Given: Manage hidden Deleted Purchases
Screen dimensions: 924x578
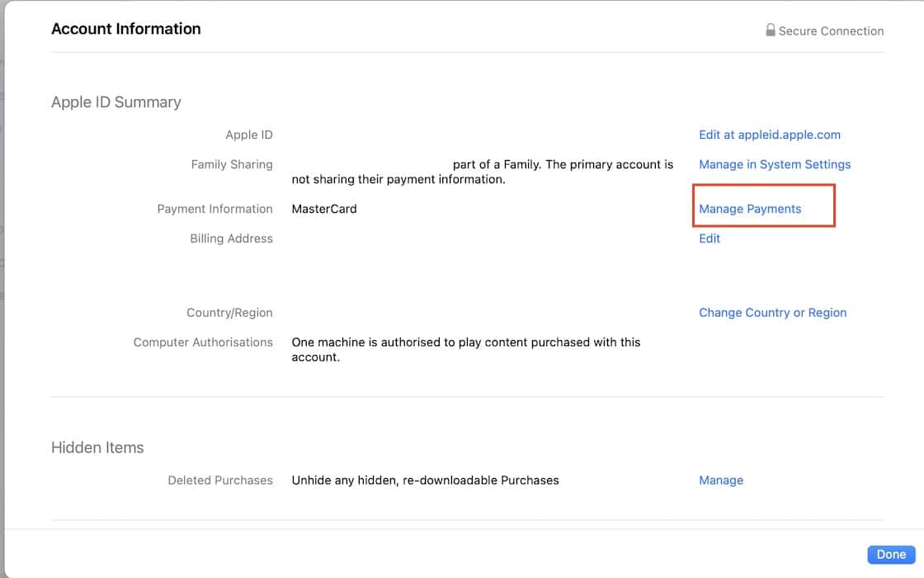Looking at the screenshot, I should coord(720,481).
